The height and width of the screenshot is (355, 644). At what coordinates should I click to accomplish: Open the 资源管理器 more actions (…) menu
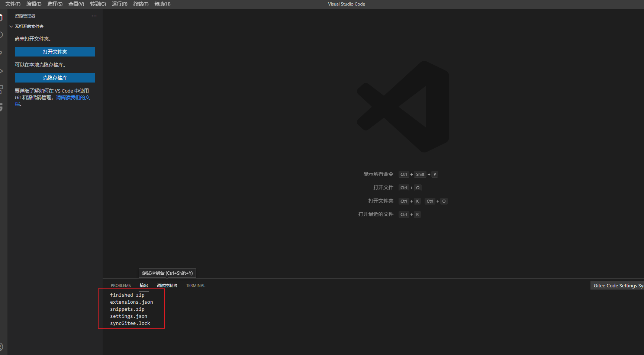pos(94,16)
